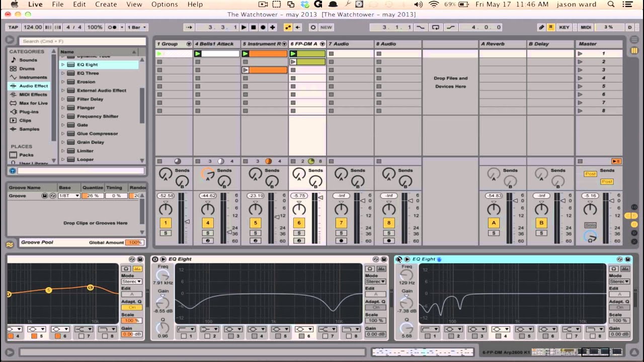The width and height of the screenshot is (644, 362).
Task: Open the Create menu
Action: [x=106, y=5]
